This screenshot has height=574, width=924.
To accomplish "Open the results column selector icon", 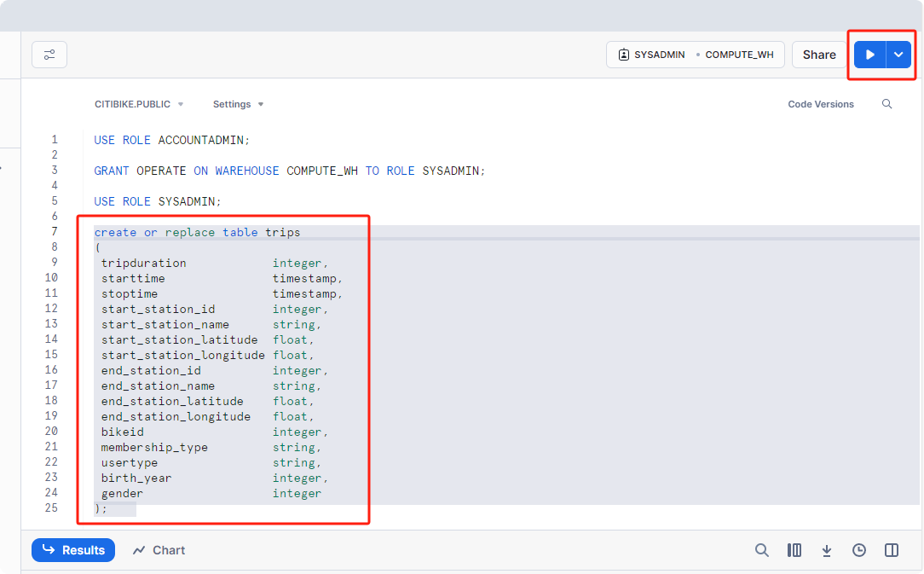I will click(794, 550).
